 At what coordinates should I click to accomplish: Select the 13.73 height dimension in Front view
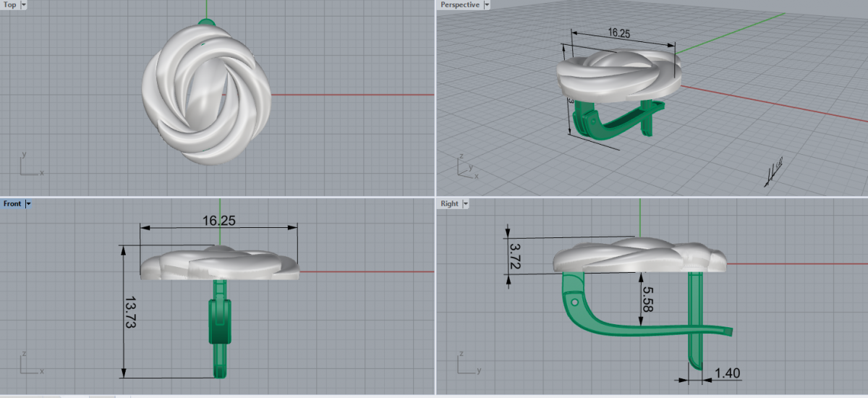click(132, 312)
